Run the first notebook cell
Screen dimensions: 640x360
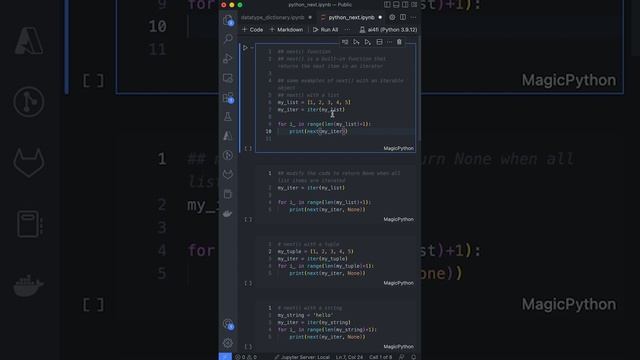[x=245, y=48]
